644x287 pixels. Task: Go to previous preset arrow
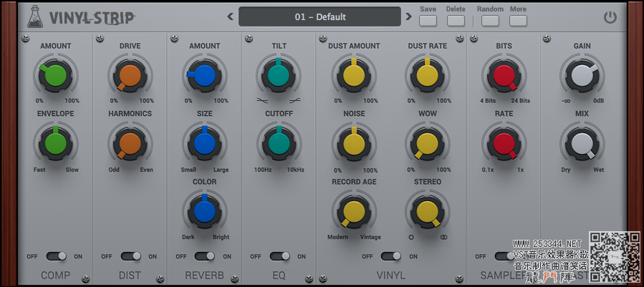(231, 17)
